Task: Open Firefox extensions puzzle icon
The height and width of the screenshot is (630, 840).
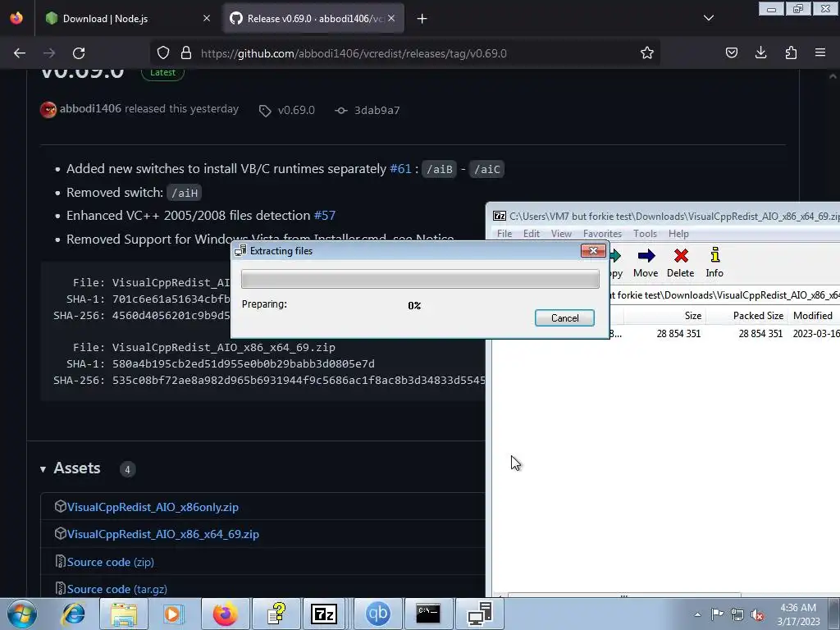Action: 791,52
